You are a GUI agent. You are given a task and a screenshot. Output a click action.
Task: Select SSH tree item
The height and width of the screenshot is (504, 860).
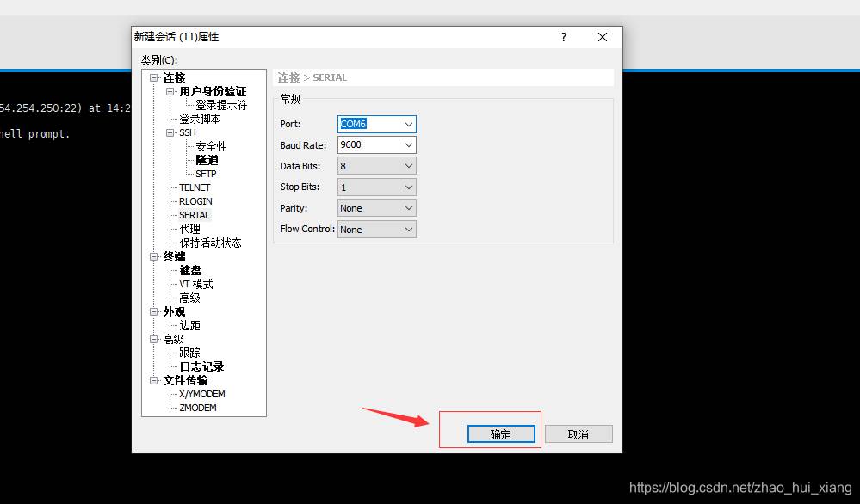click(187, 132)
